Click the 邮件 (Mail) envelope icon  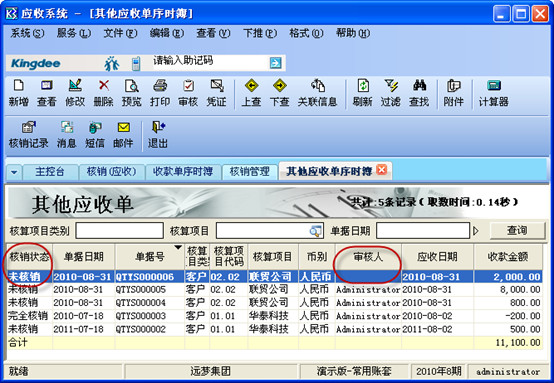[x=123, y=127]
